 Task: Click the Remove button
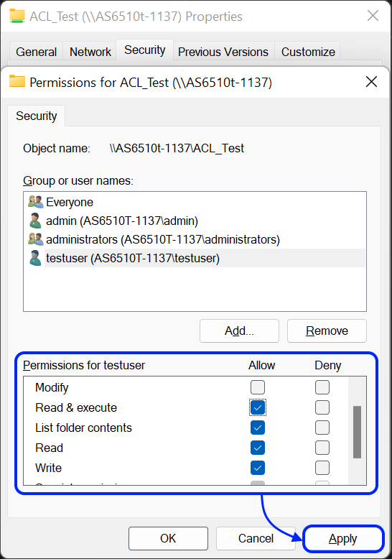click(x=327, y=331)
